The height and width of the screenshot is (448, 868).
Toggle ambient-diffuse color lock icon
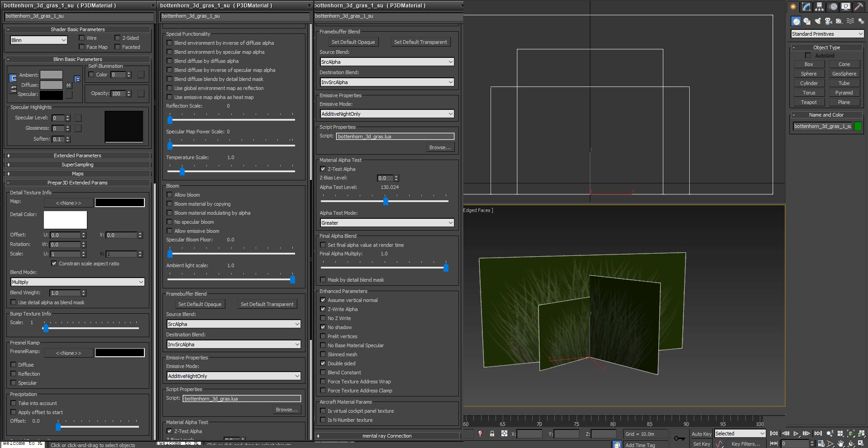tap(13, 78)
